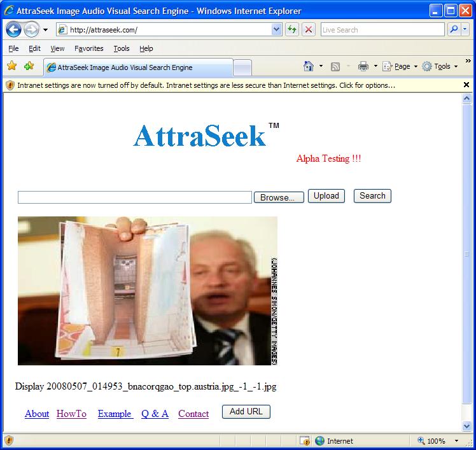Click the Home icon
The image size is (476, 450).
pos(309,66)
